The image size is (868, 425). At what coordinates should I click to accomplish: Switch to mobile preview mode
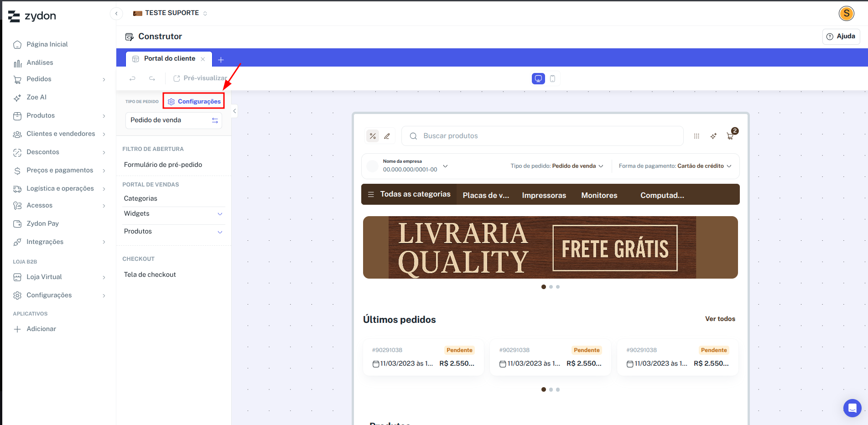(552, 78)
